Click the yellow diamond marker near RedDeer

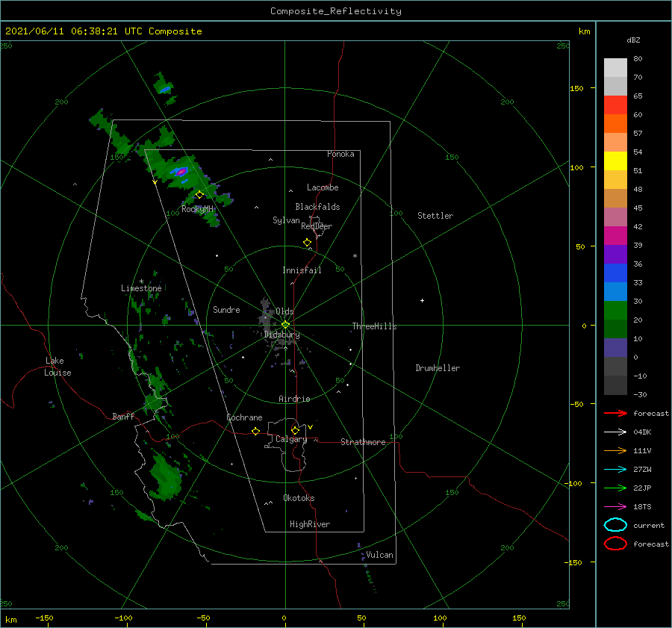click(307, 243)
